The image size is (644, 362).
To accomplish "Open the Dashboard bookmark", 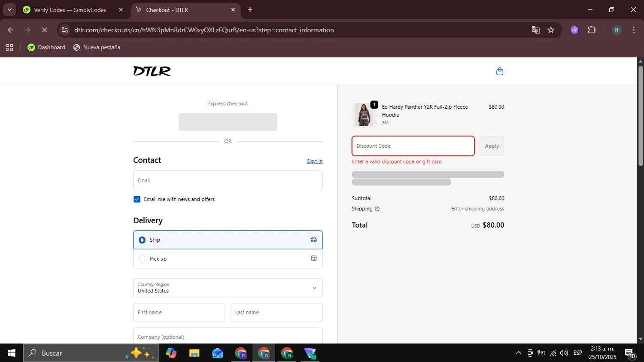I will point(46,47).
